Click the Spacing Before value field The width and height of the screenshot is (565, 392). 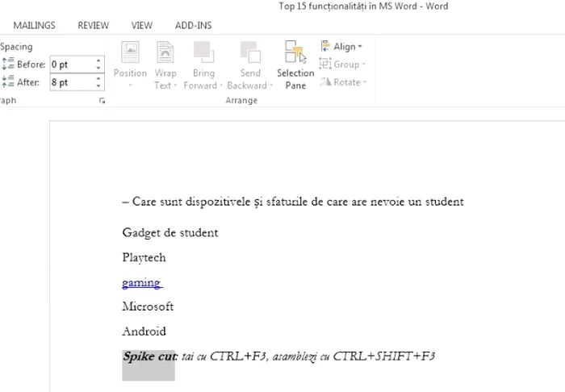73,65
